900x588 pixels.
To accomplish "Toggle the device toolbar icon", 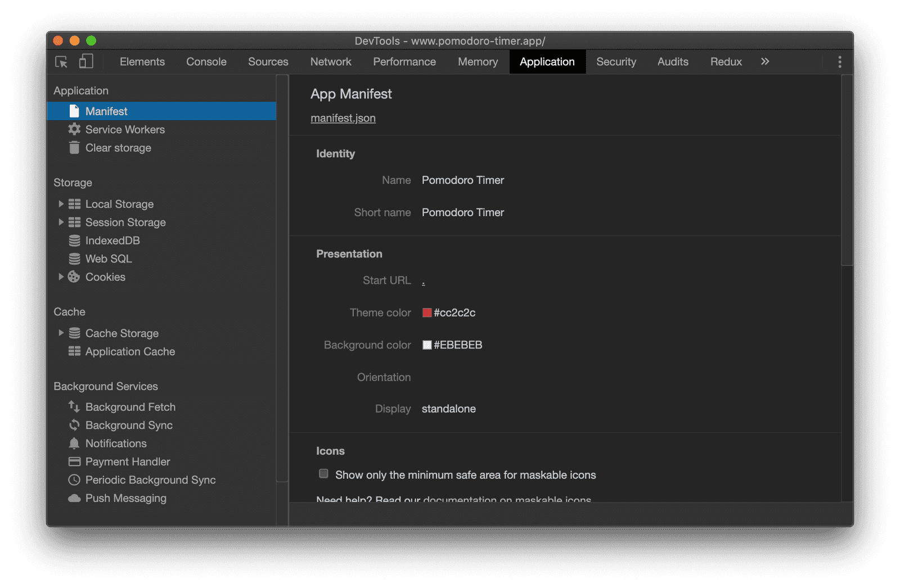I will (x=85, y=62).
